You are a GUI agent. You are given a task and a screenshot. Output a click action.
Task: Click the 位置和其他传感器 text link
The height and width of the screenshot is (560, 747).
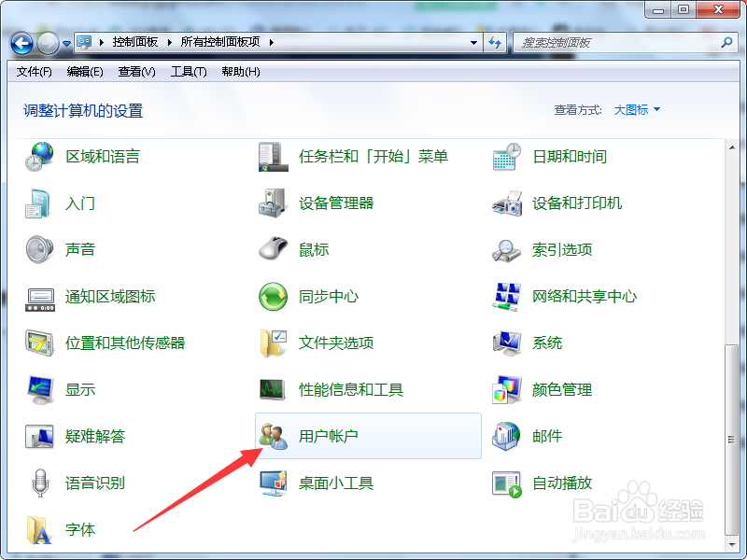(x=125, y=343)
